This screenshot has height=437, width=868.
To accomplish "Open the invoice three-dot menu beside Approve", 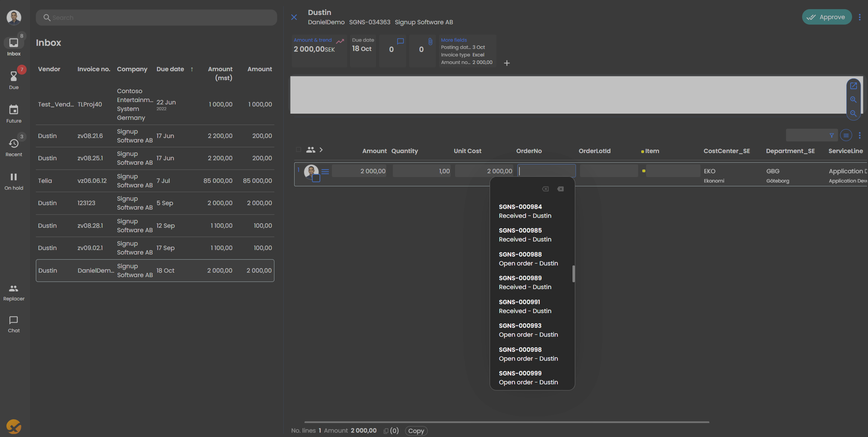I will click(860, 17).
